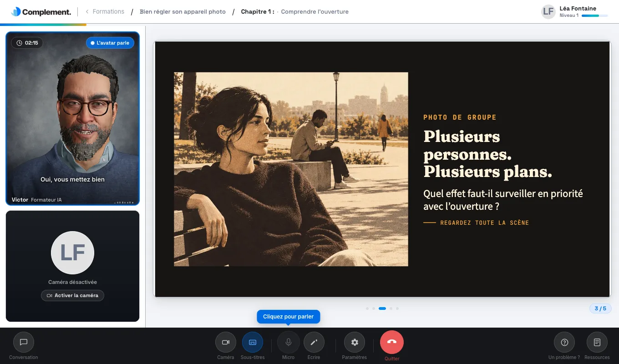The width and height of the screenshot is (619, 364).
Task: Go back to Formations breadcrumb
Action: pyautogui.click(x=105, y=12)
